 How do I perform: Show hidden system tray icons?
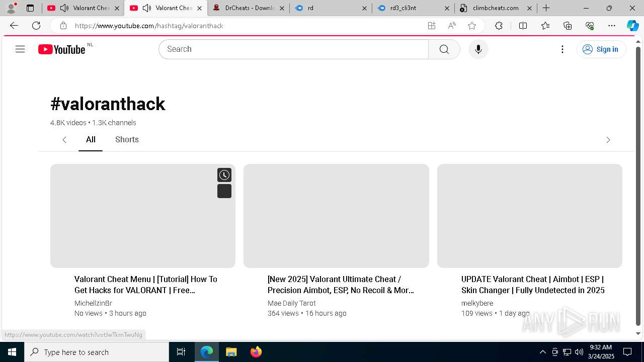[x=542, y=352]
